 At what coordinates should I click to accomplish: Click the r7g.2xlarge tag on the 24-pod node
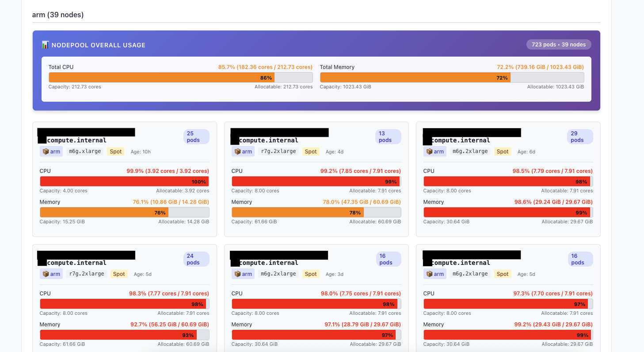86,274
